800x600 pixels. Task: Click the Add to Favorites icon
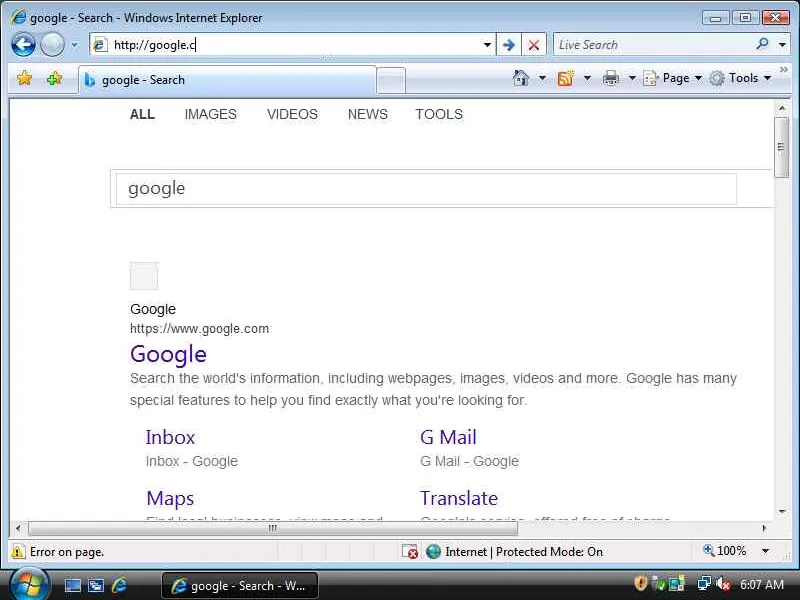tap(55, 79)
